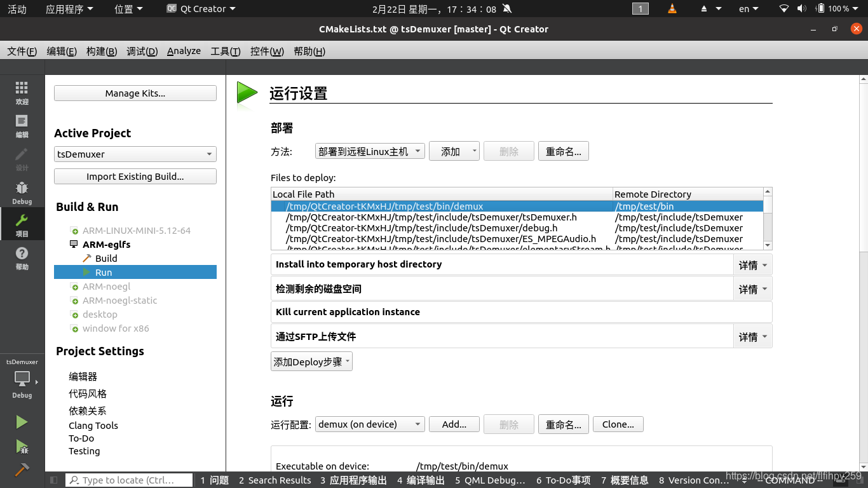Click the Type to locate field
The height and width of the screenshot is (488, 868).
pyautogui.click(x=129, y=480)
